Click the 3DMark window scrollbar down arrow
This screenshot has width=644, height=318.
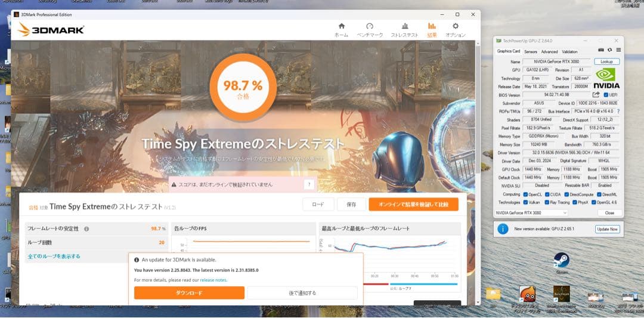click(x=477, y=302)
